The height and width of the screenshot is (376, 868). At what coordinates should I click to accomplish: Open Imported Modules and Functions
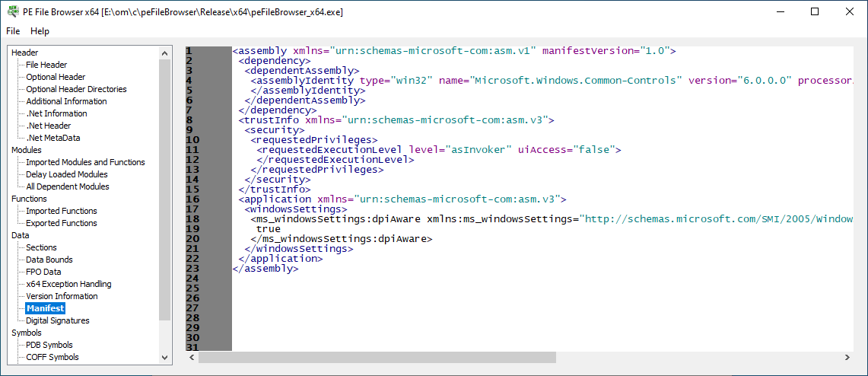coord(86,162)
